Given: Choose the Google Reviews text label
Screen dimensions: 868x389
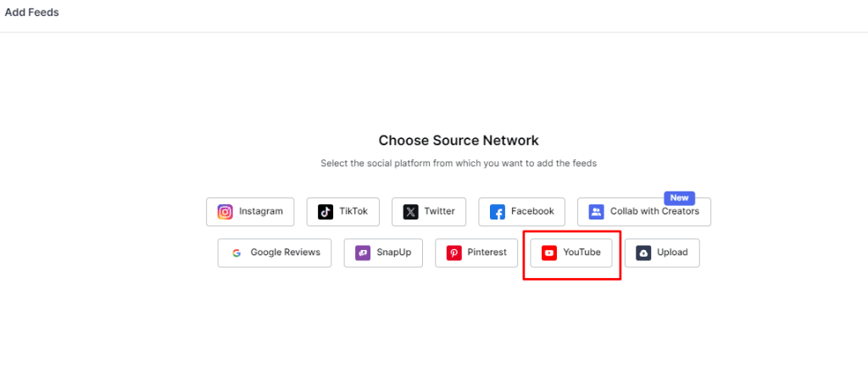Looking at the screenshot, I should (286, 253).
